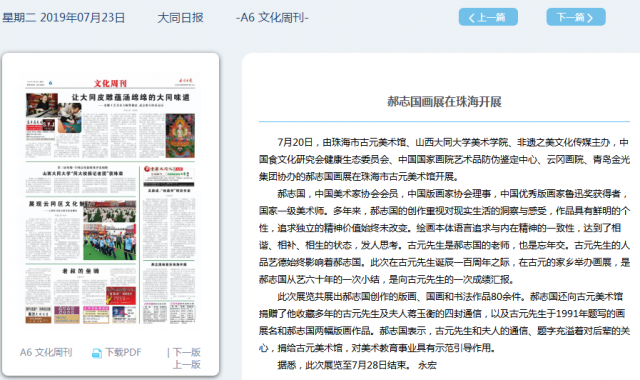Open the newspaper page thumbnail headline 让大同皮雕蕴涵绵绵的大同味道
The image size is (640, 380).
(x=131, y=97)
